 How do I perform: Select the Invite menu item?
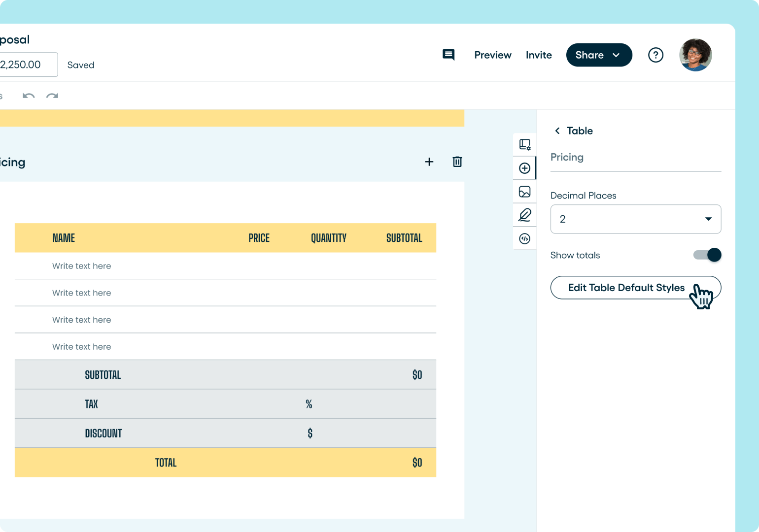[538, 55]
